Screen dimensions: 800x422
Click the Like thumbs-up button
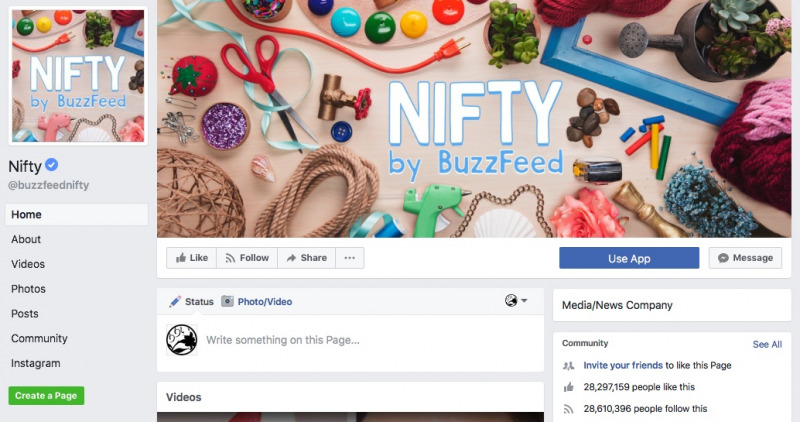[191, 258]
